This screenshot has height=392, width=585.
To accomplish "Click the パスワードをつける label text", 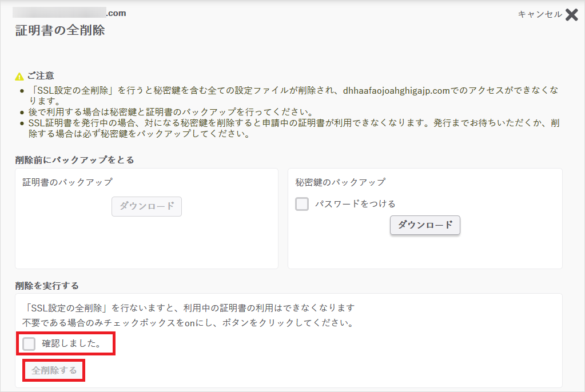I will click(355, 204).
